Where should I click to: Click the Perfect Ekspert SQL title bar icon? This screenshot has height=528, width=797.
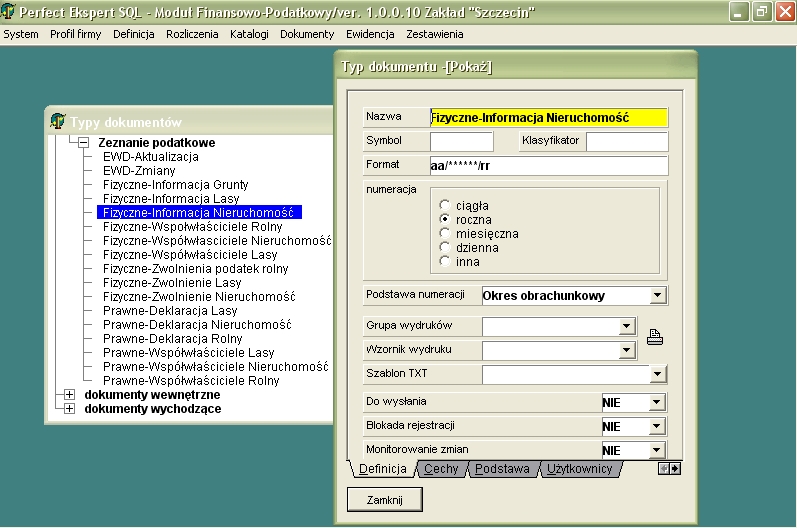coord(8,12)
